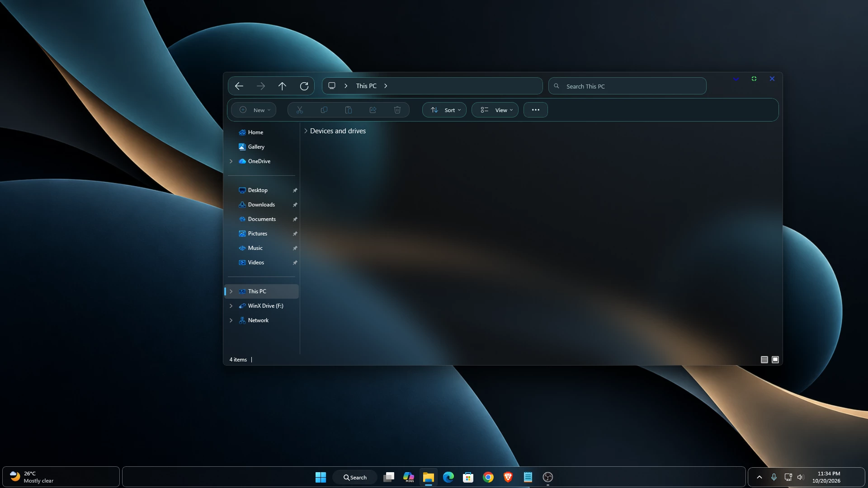Open Home in navigation pane
868x488 pixels.
point(255,132)
